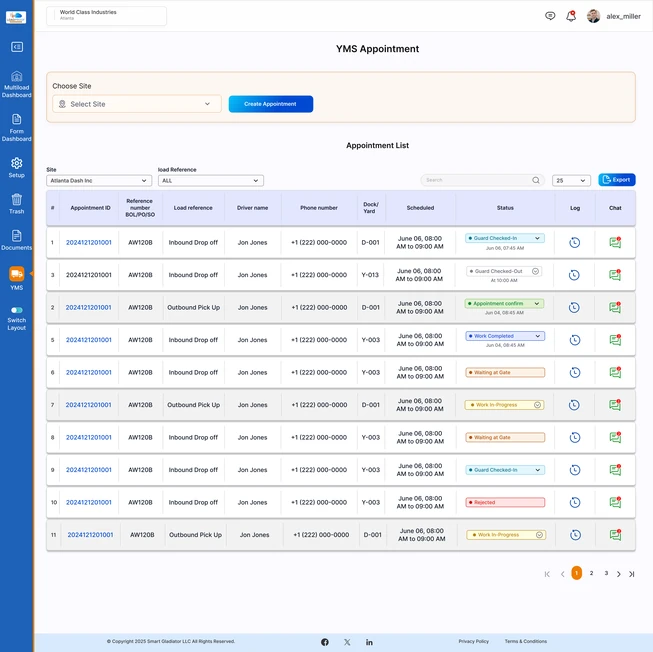
Task: Open chat for row 1
Action: [x=615, y=242]
